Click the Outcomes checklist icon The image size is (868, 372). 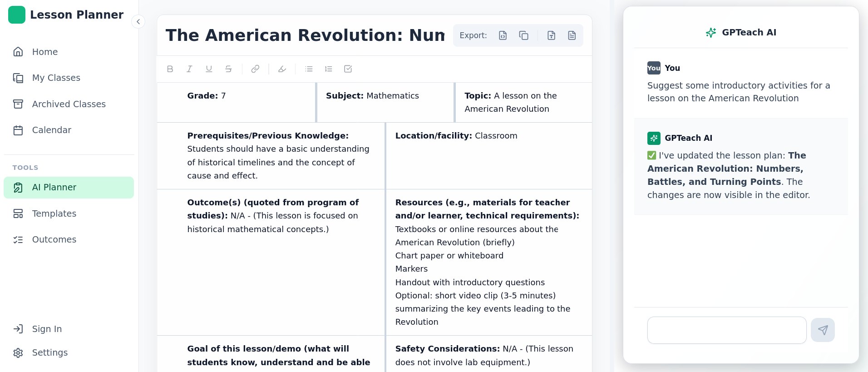click(x=18, y=240)
